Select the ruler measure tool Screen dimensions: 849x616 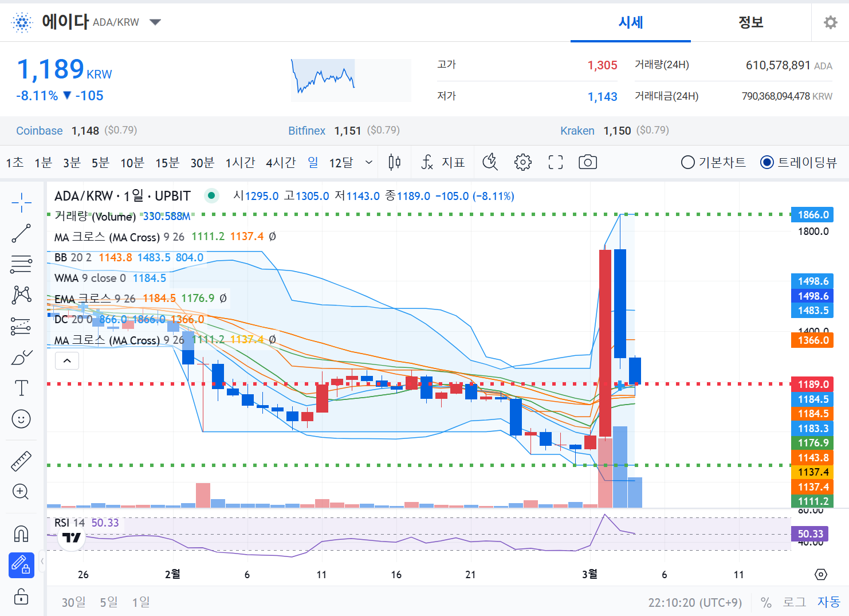point(21,461)
